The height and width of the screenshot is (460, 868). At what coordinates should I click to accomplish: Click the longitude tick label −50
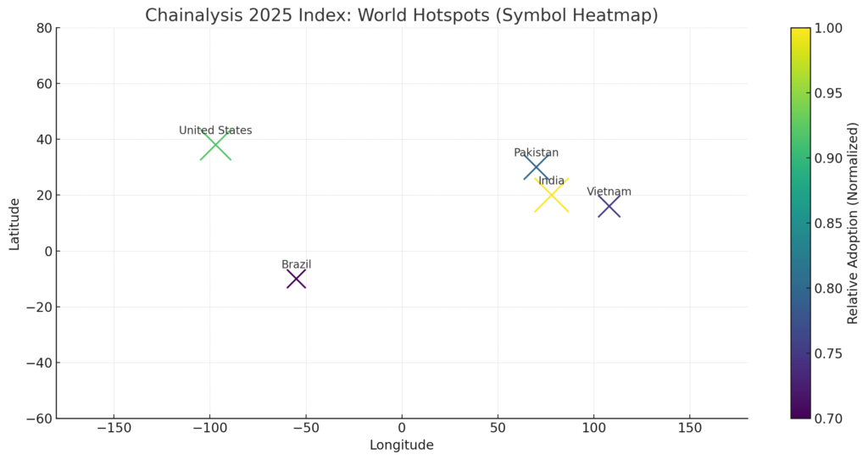(x=305, y=428)
